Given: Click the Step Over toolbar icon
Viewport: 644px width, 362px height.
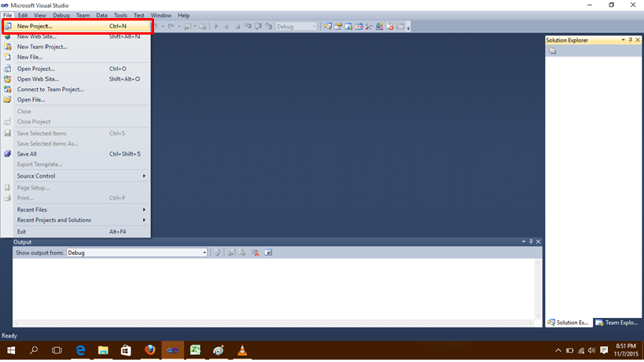Looking at the screenshot, I should tap(259, 26).
